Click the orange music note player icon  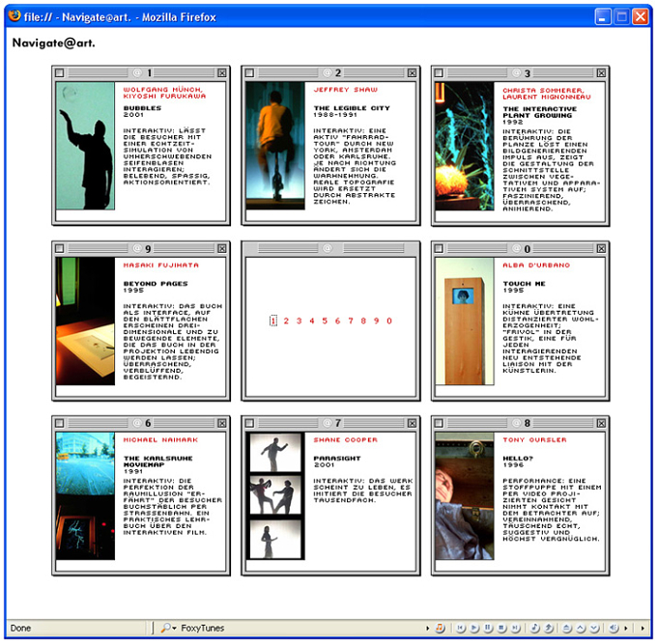tap(440, 628)
